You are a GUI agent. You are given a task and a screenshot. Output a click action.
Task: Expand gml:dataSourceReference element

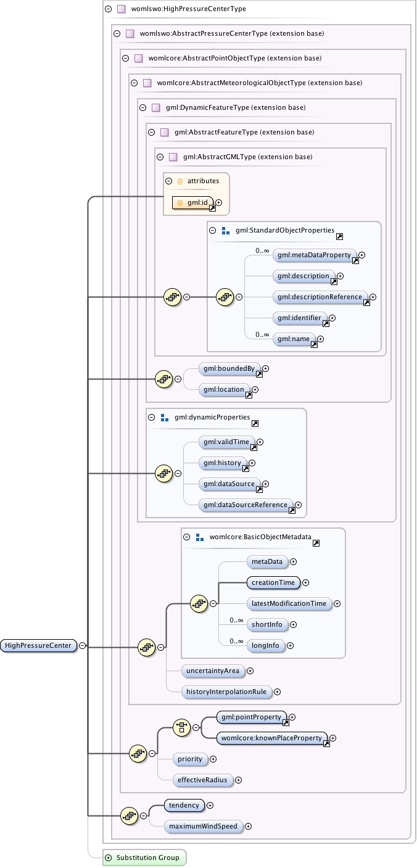(298, 505)
